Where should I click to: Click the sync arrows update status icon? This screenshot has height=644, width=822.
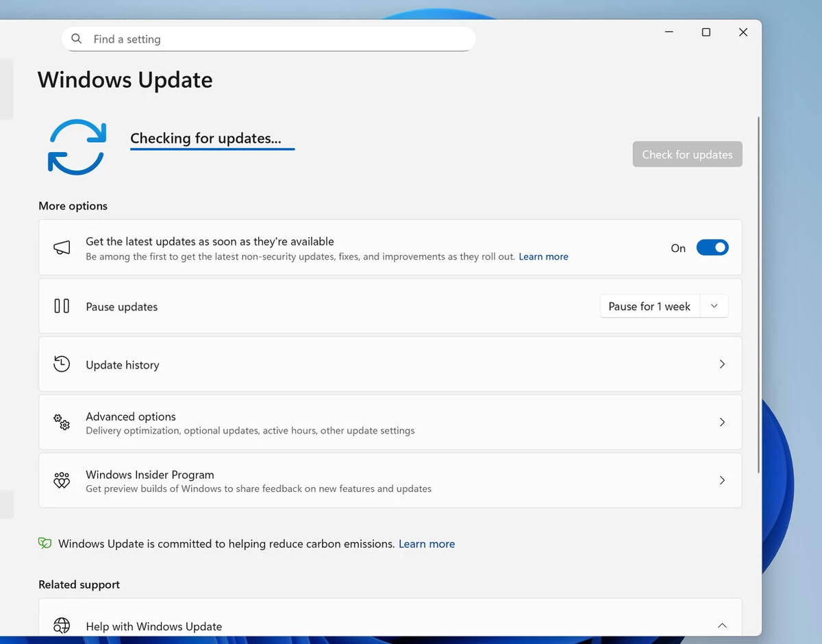click(77, 147)
